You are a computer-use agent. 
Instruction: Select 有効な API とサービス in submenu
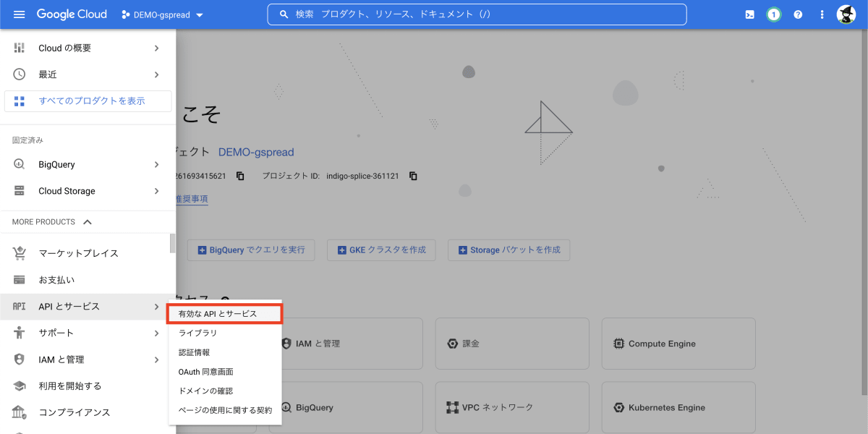(224, 314)
